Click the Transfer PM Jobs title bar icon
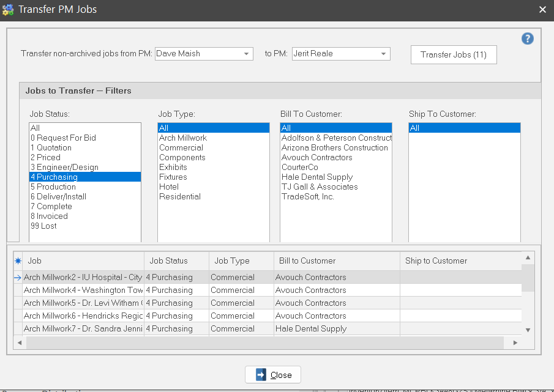 (8, 10)
